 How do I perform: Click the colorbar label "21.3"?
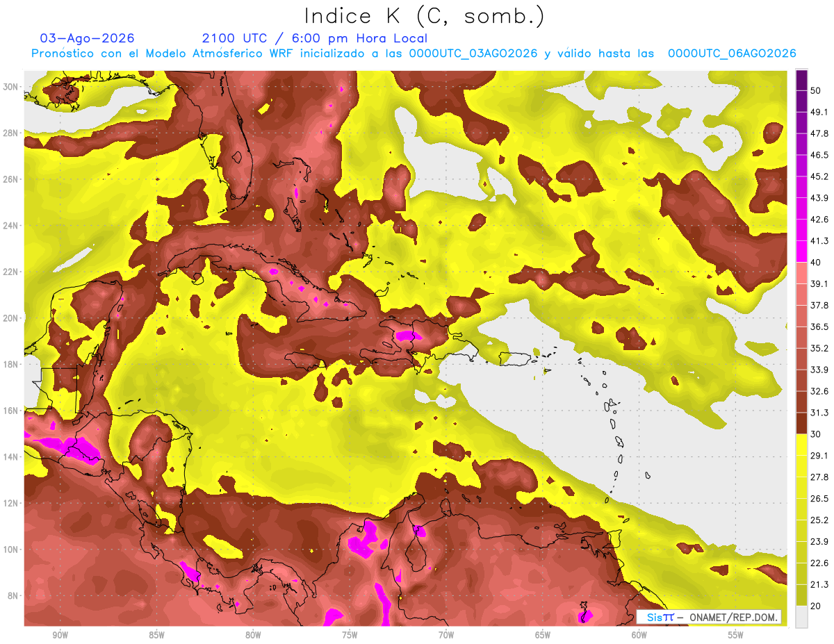[x=819, y=584]
